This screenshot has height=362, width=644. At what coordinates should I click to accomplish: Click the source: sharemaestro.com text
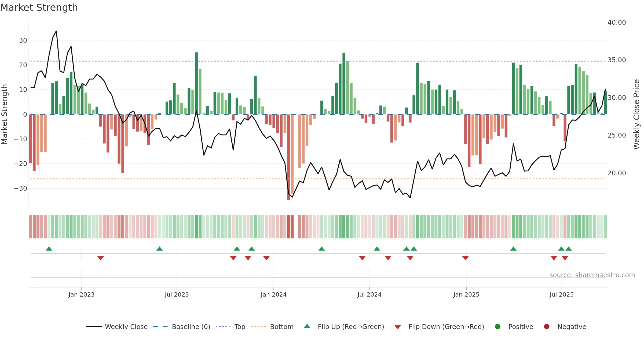tap(592, 275)
